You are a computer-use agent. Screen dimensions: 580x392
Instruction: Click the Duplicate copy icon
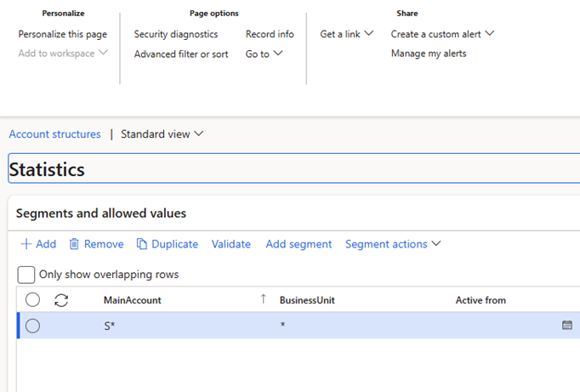click(142, 244)
